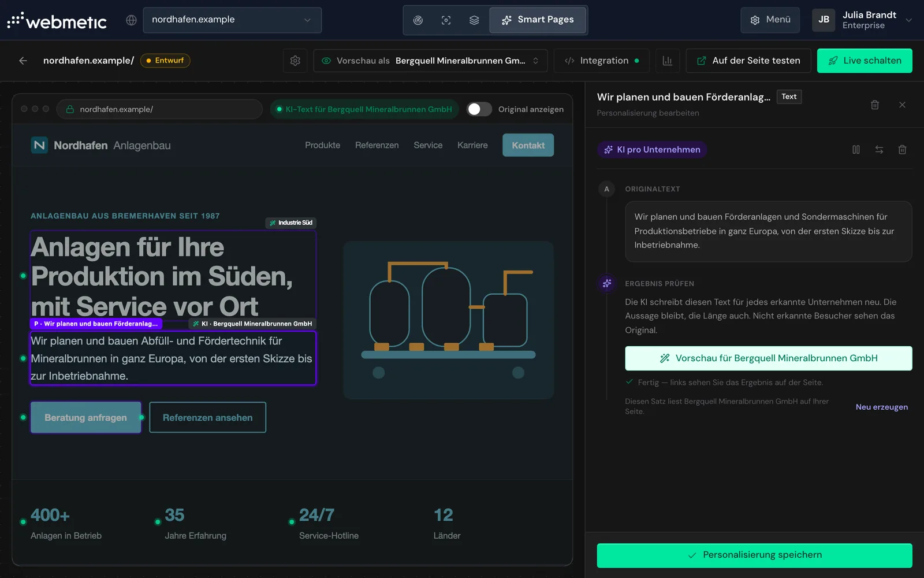
Task: Click the split columns icon beside KI pro Unternehmen
Action: pos(856,150)
